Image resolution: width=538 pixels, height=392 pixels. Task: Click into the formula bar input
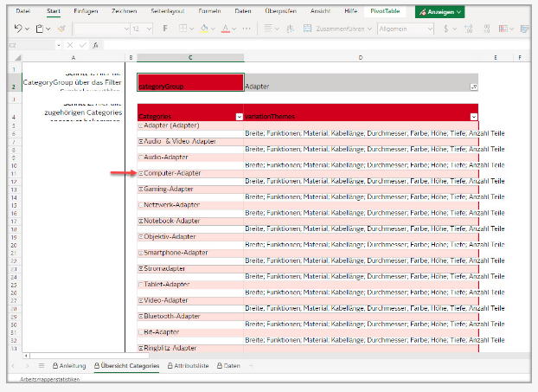tap(316, 45)
